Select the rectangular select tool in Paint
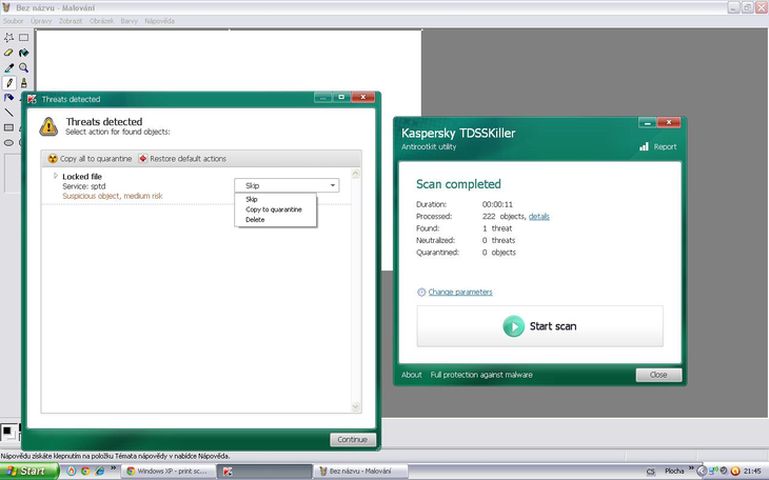 coord(24,37)
